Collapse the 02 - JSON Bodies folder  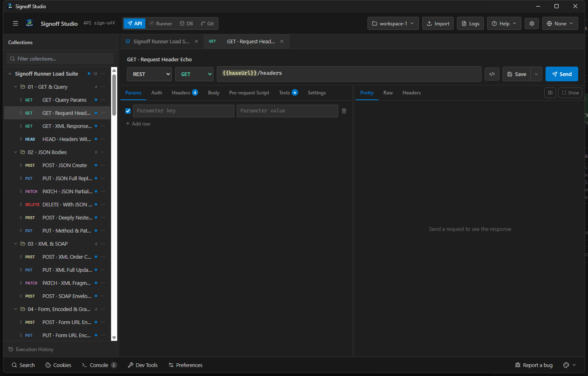(16, 152)
